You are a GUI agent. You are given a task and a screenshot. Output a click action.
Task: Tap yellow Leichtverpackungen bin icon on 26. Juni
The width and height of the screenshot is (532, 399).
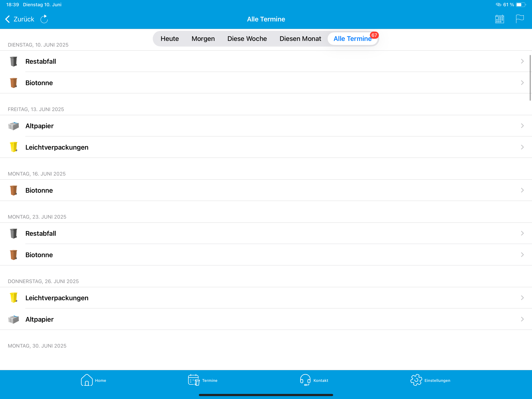point(14,298)
